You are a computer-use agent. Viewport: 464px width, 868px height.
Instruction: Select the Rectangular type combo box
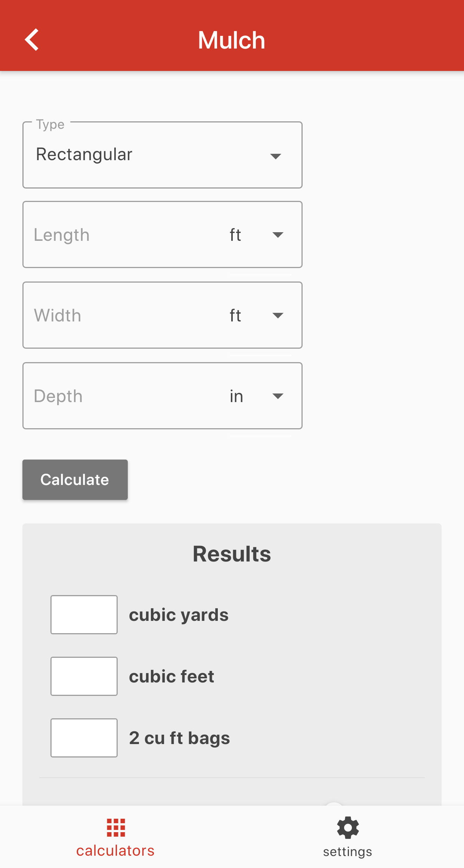163,155
